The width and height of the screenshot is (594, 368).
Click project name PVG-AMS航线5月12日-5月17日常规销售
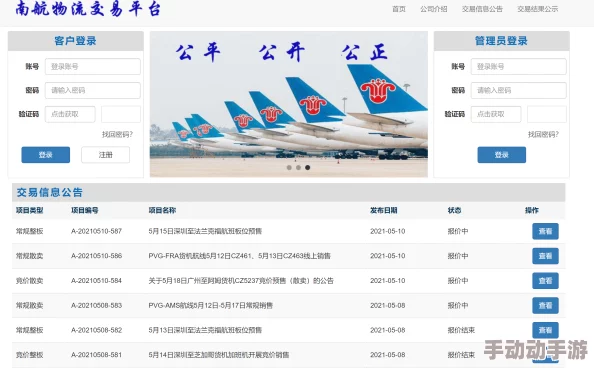coord(211,305)
